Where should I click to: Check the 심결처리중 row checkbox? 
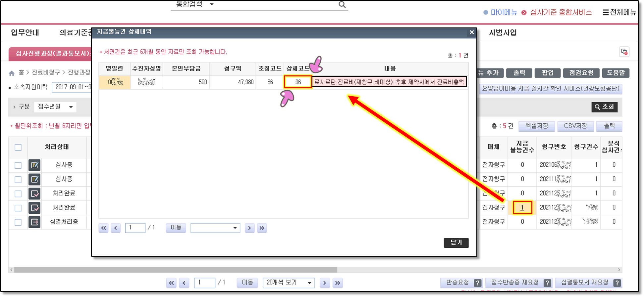pos(18,222)
